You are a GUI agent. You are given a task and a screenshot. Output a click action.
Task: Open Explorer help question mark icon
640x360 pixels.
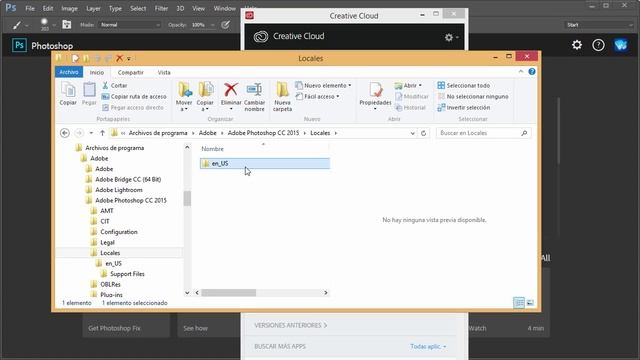click(532, 71)
